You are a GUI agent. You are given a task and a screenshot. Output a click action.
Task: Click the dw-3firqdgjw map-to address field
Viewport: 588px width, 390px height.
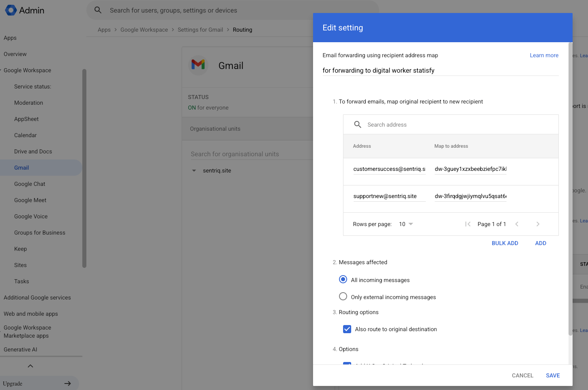(470, 196)
